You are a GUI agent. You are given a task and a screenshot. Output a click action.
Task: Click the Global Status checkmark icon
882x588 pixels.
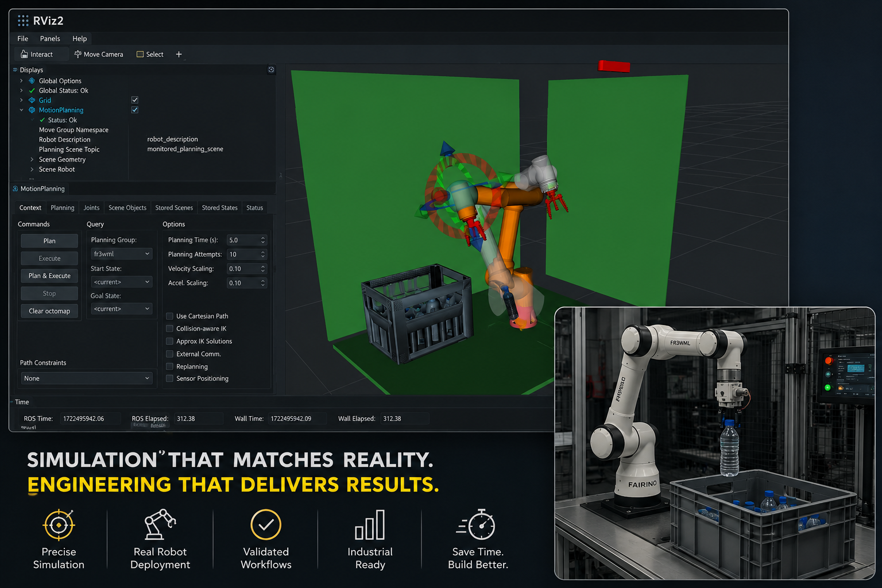coord(32,91)
